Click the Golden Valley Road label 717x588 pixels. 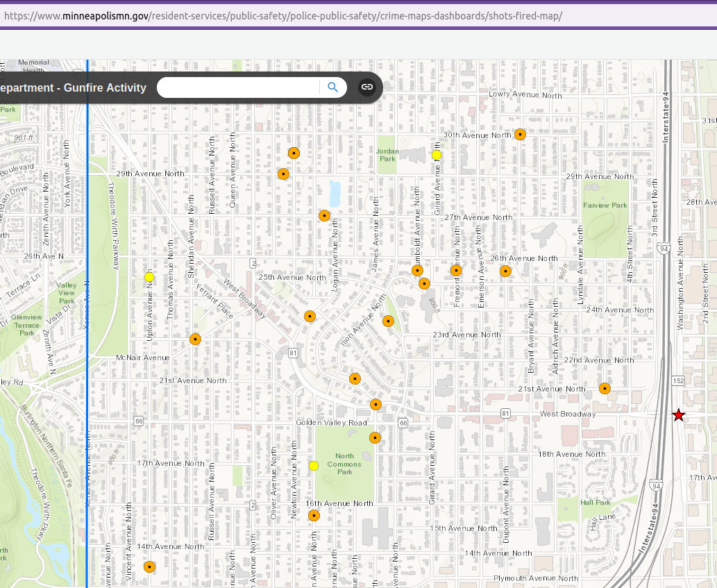[x=332, y=423]
